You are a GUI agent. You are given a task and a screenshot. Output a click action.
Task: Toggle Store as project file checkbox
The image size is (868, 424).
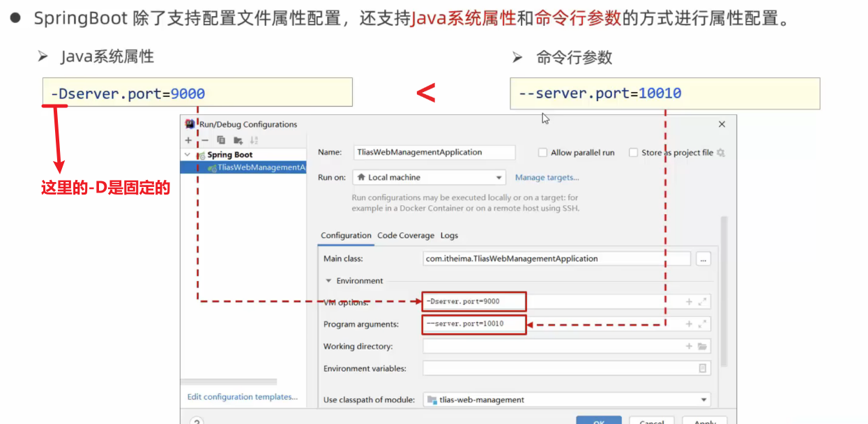coord(633,153)
